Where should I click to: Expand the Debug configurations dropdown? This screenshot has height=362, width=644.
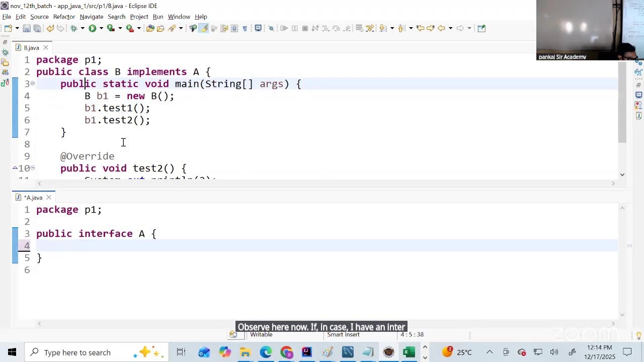[82, 28]
